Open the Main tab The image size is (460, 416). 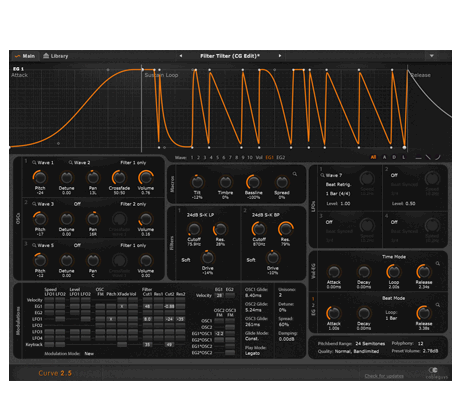25,56
